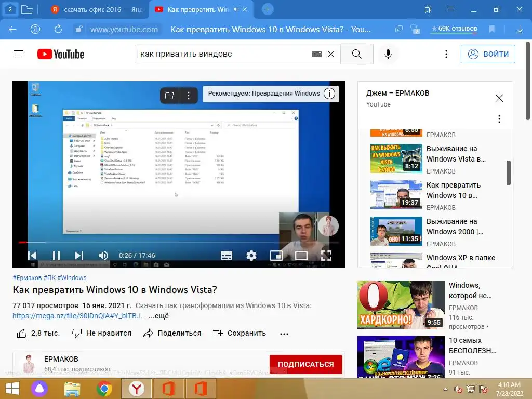Pop the video out to separate window
Viewport: 532px width, 399px height.
point(169,96)
